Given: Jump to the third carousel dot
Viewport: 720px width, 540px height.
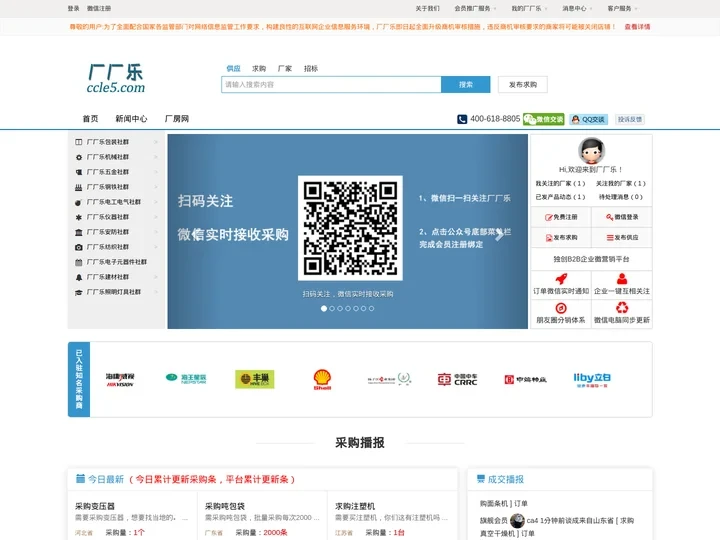Looking at the screenshot, I should [340, 309].
